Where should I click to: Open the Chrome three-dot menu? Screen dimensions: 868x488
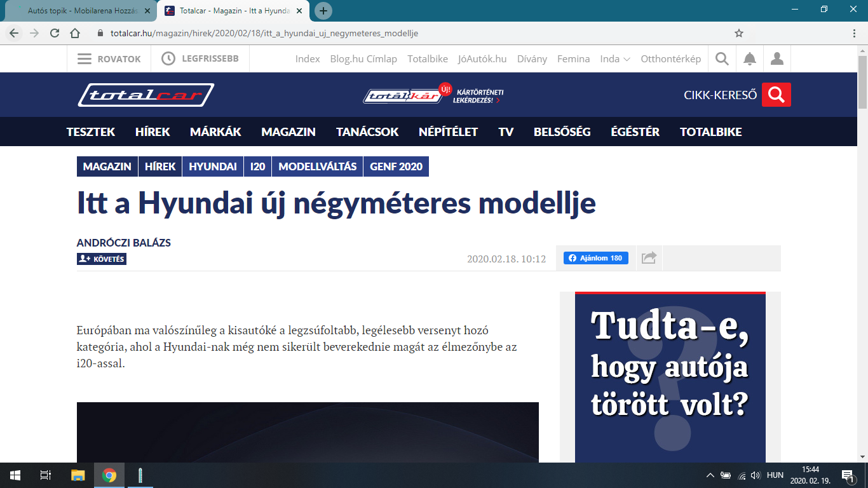click(x=854, y=33)
